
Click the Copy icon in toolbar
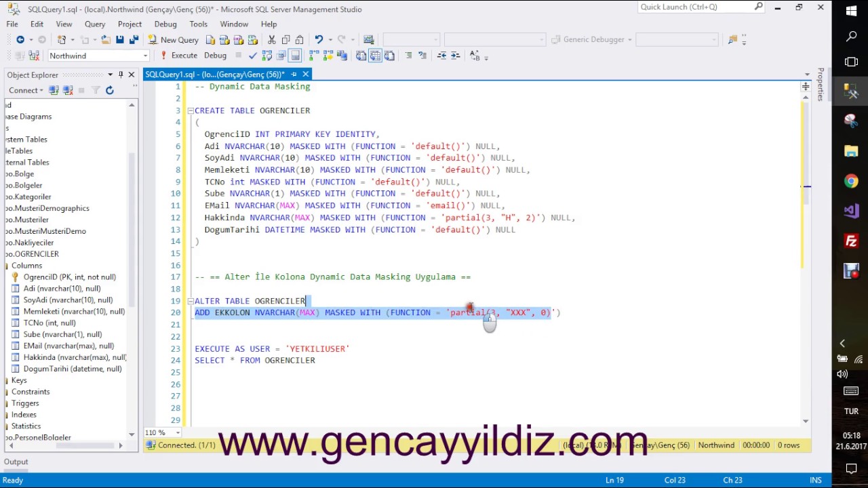(x=285, y=39)
